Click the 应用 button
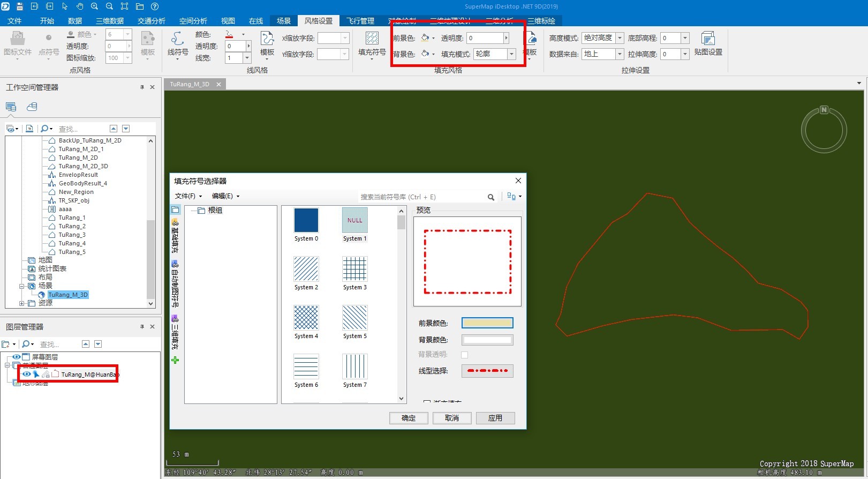The width and height of the screenshot is (868, 479). 495,418
